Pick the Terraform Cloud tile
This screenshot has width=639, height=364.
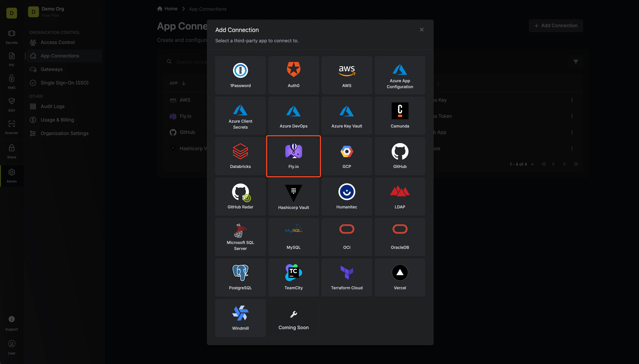point(347,277)
